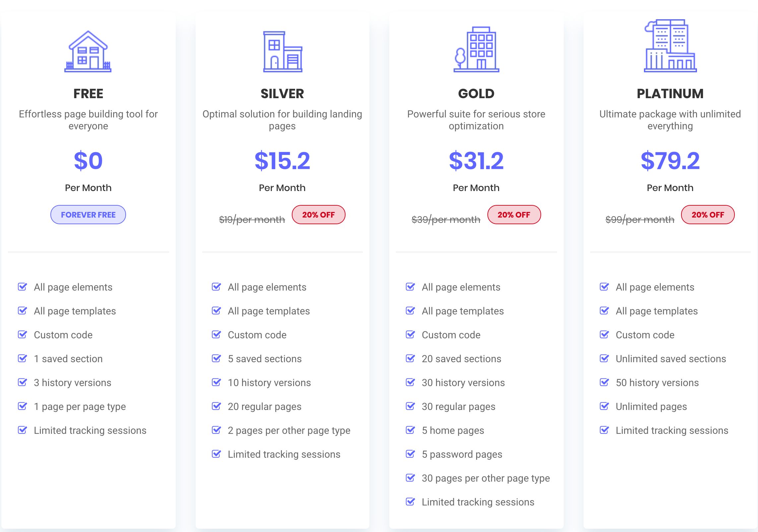
Task: Click the PLATINUM plan heading
Action: pos(670,94)
